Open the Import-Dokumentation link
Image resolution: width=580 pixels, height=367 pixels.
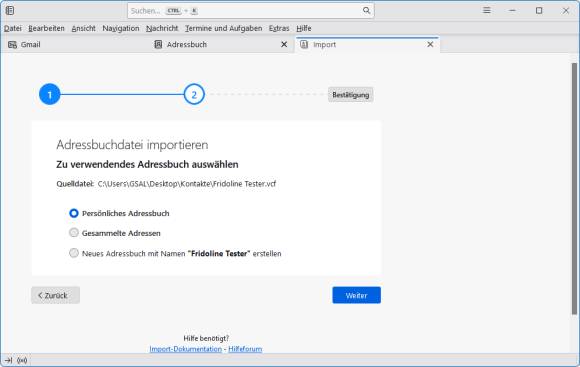(186, 349)
